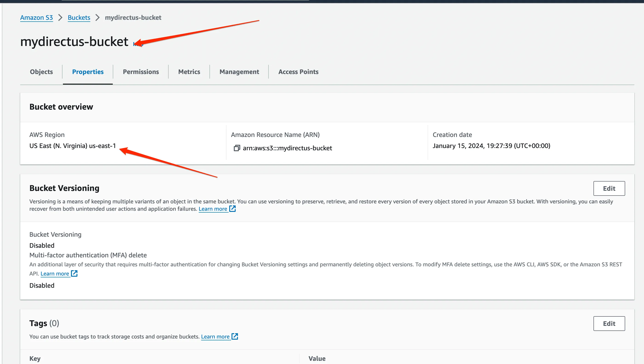This screenshot has height=364, width=644.
Task: Switch to the Objects tab
Action: click(x=41, y=71)
